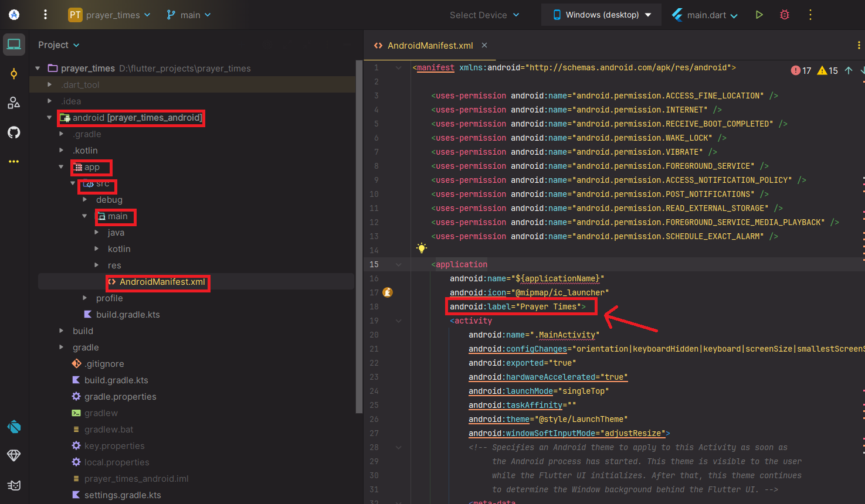
Task: Open More tool windows ellipsis in sidebar
Action: point(14,161)
